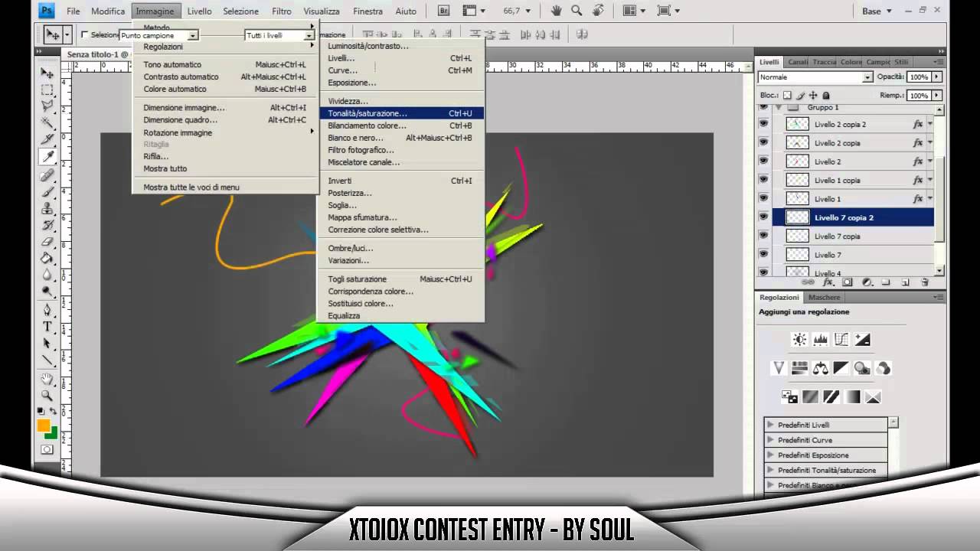Select the Rectangular Marquee tool
Image resolution: width=980 pixels, height=551 pixels.
point(47,90)
